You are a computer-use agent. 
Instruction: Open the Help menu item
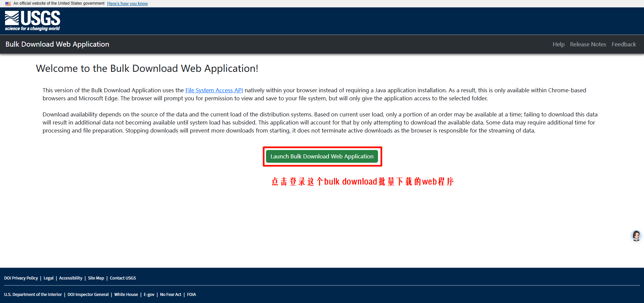tap(558, 44)
